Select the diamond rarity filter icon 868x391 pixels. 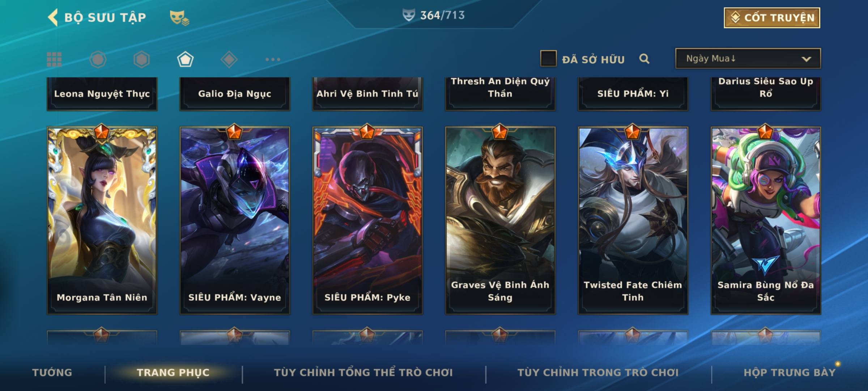229,59
